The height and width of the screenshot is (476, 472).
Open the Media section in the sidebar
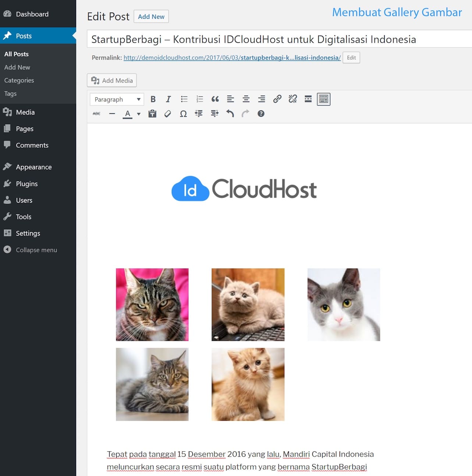pyautogui.click(x=24, y=112)
